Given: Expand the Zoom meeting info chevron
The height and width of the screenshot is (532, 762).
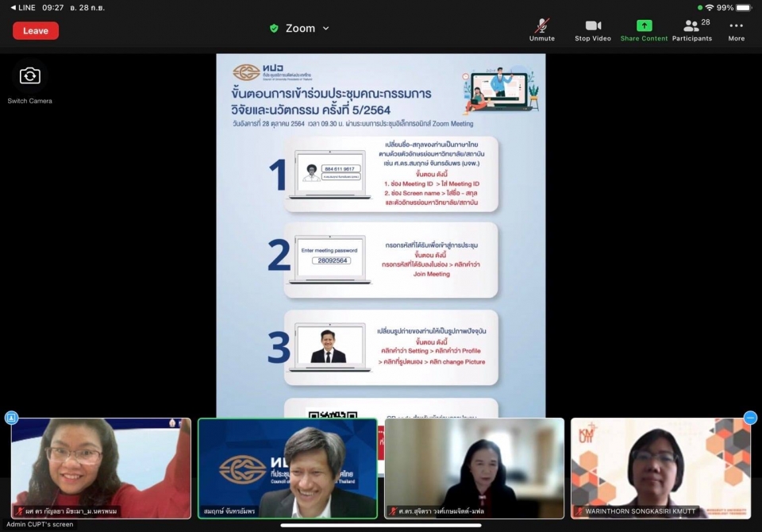Looking at the screenshot, I should tap(326, 29).
